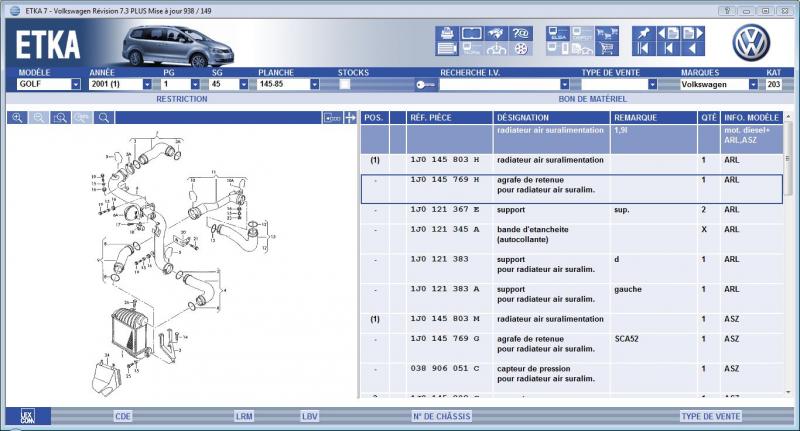
Task: Go to next page folder icon
Action: [692, 33]
